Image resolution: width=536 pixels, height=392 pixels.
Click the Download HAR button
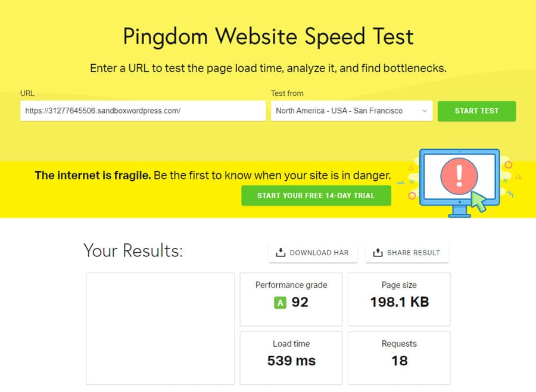point(313,252)
